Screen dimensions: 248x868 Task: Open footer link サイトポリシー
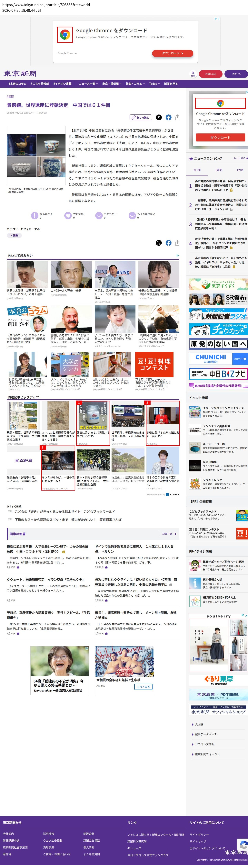[x=199, y=834]
